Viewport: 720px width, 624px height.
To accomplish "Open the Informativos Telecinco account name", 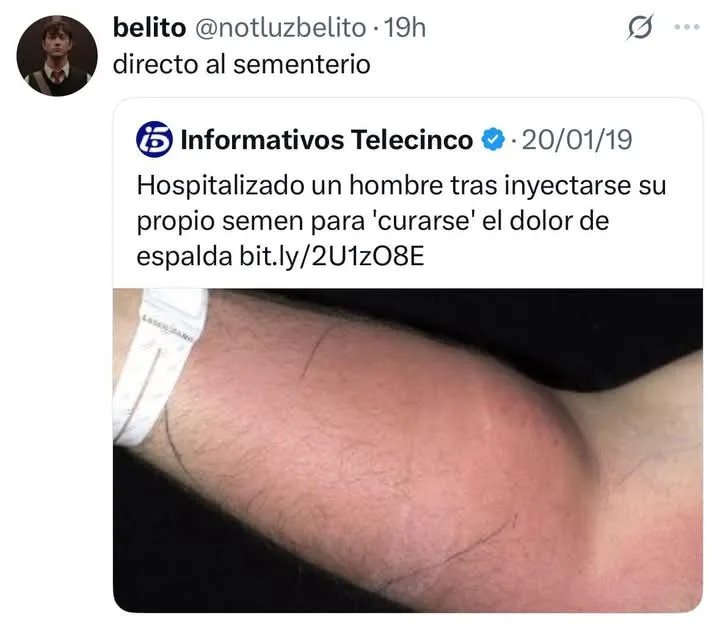I will pos(326,140).
